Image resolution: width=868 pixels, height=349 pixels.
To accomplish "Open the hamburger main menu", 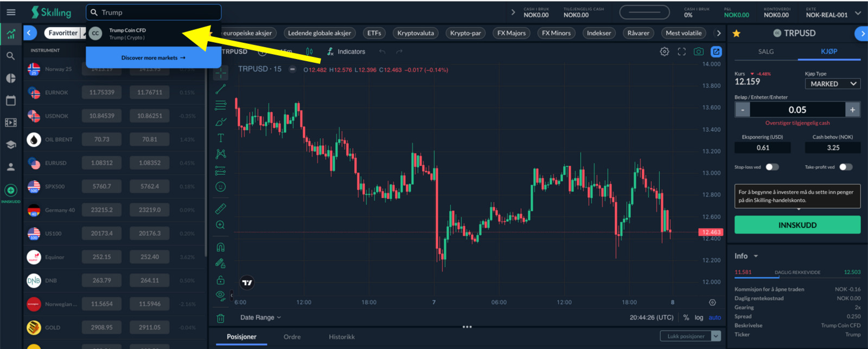I will [11, 12].
